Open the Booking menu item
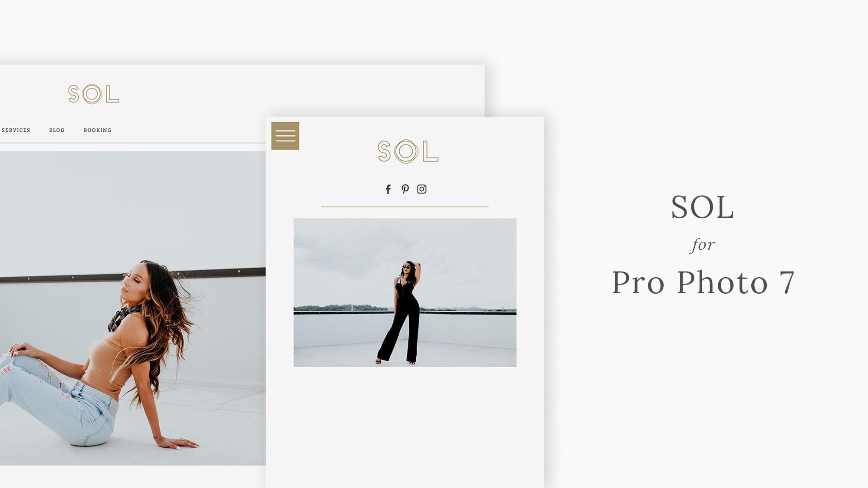This screenshot has width=868, height=488. coord(98,130)
